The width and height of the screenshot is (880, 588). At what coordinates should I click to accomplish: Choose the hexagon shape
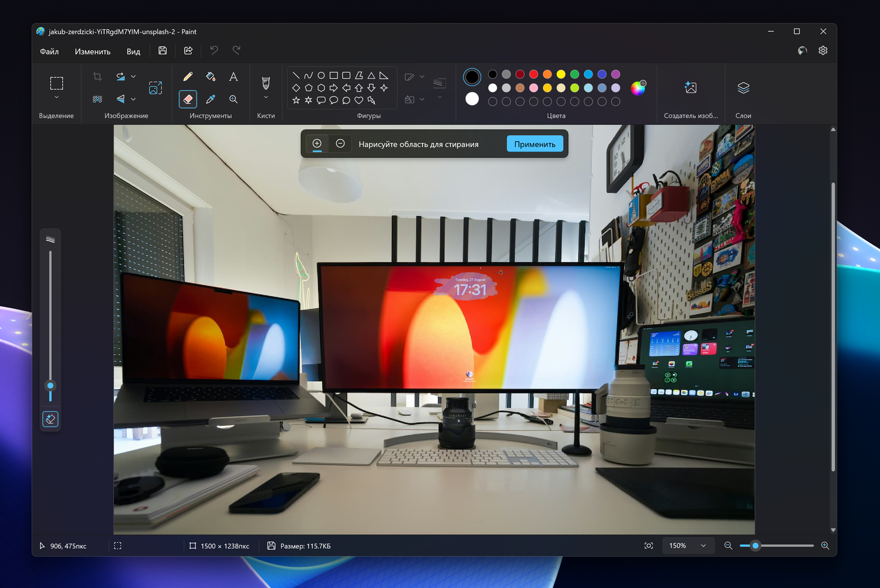click(x=321, y=88)
